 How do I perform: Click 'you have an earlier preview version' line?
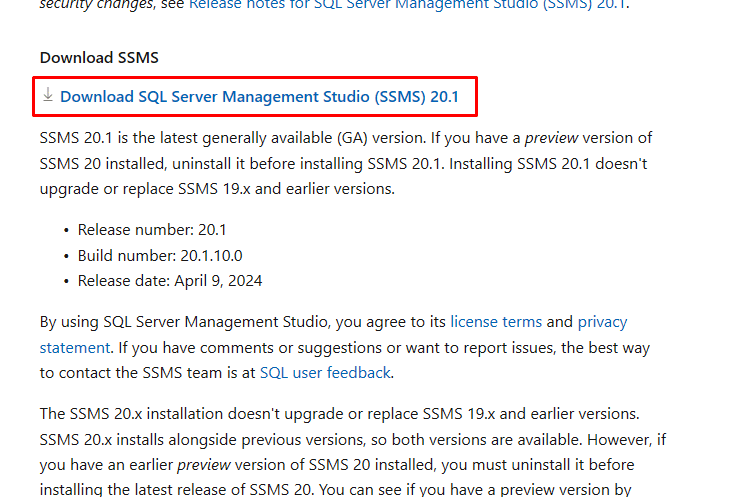tap(337, 465)
